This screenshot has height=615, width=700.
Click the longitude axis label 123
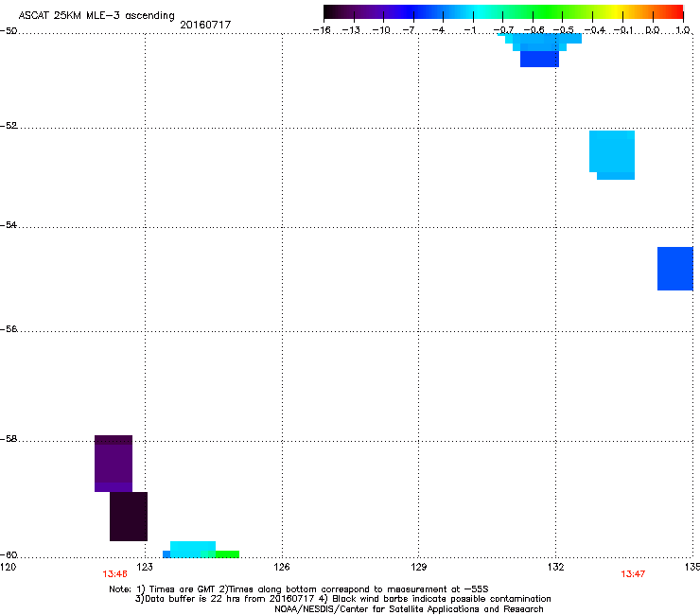point(145,567)
